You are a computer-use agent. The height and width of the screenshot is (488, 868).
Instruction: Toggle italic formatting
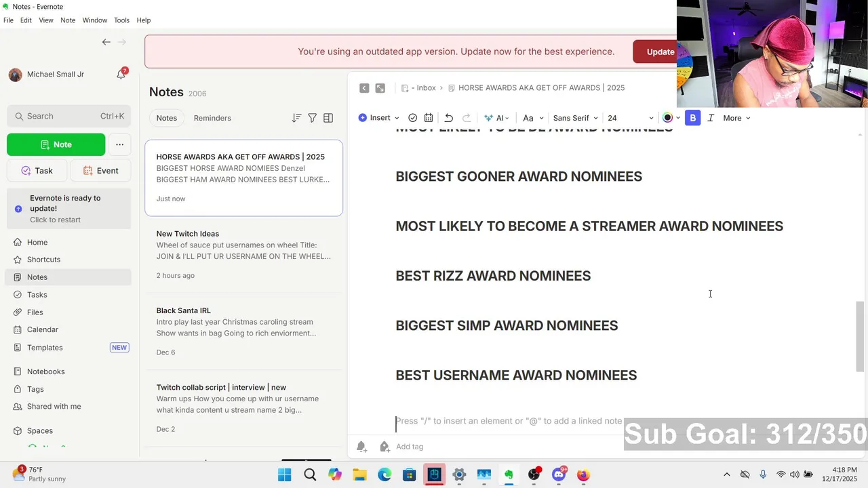point(711,118)
